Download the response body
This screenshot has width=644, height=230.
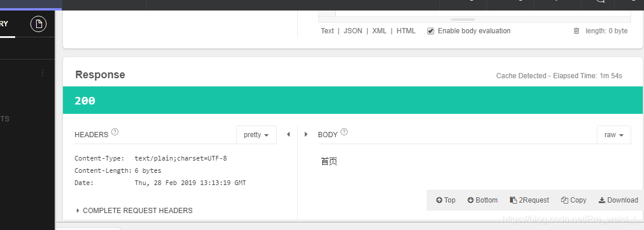click(618, 200)
